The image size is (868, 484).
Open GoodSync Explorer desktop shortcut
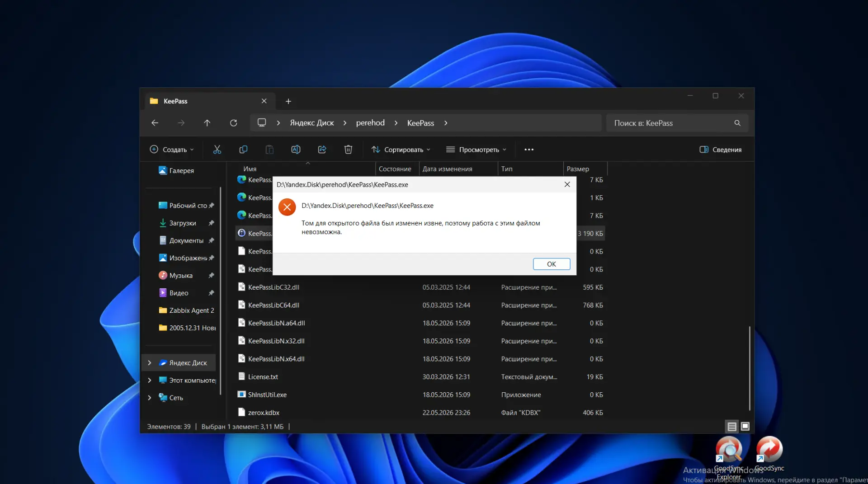[x=729, y=457]
